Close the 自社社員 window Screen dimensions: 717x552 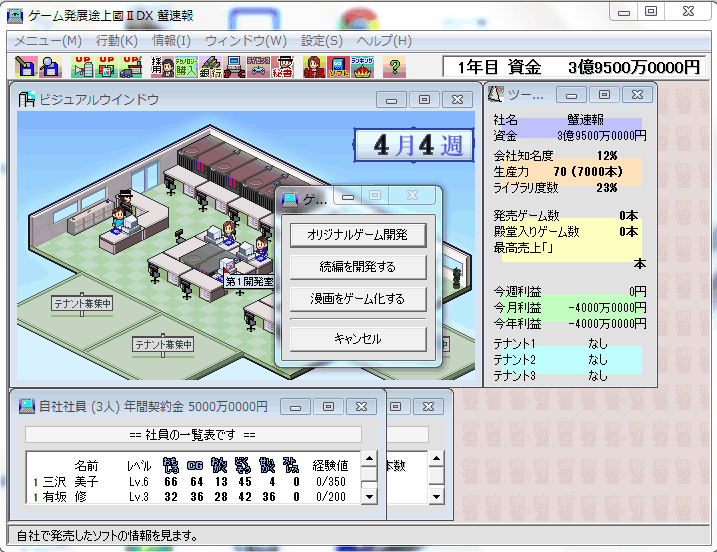361,407
